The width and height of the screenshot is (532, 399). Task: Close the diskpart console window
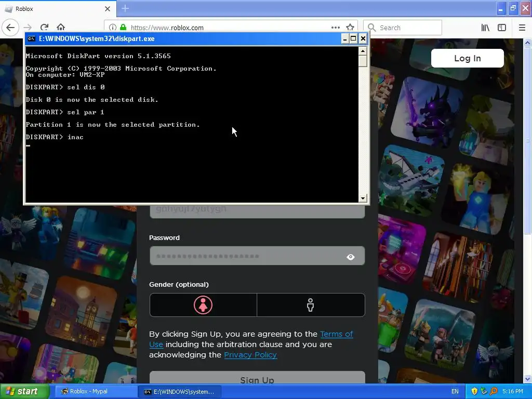pos(363,38)
